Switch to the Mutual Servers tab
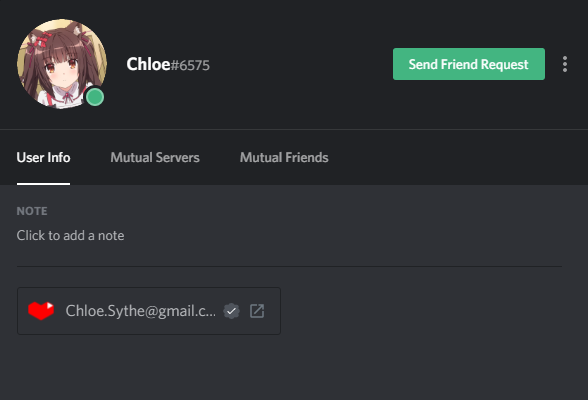 tap(155, 157)
